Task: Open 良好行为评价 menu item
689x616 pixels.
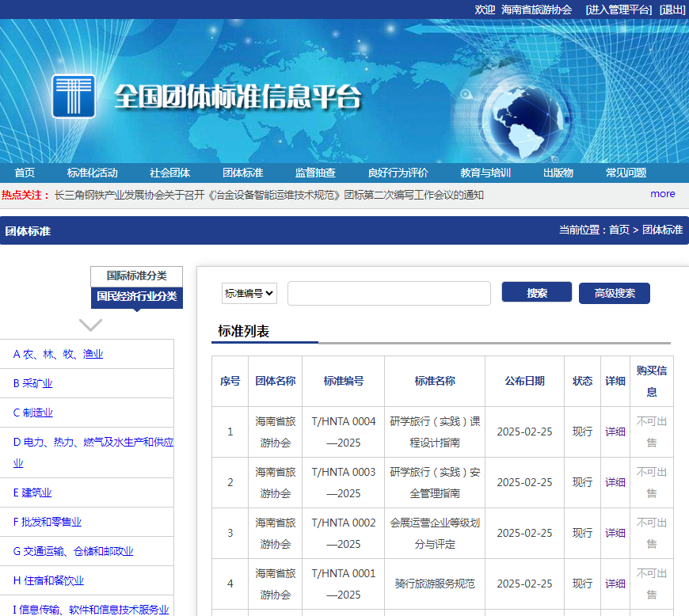Action: [x=398, y=173]
